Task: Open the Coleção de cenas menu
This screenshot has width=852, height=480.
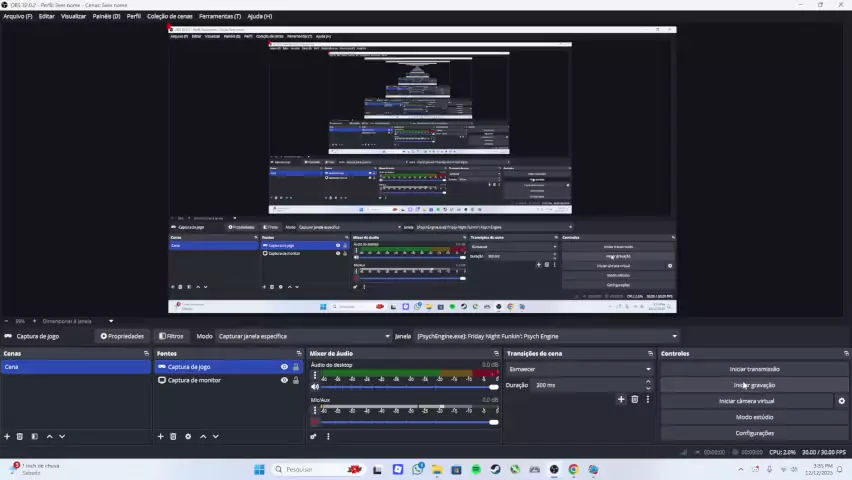Action: [x=169, y=16]
